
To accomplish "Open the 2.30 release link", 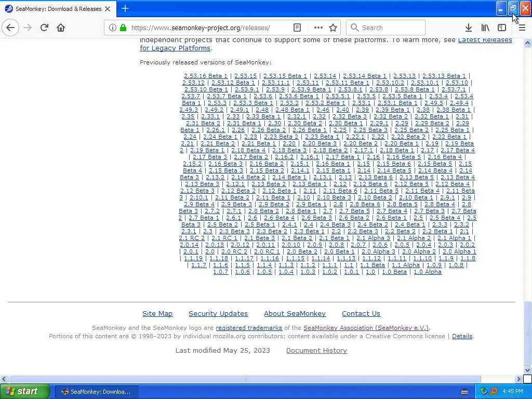I will click(274, 123).
